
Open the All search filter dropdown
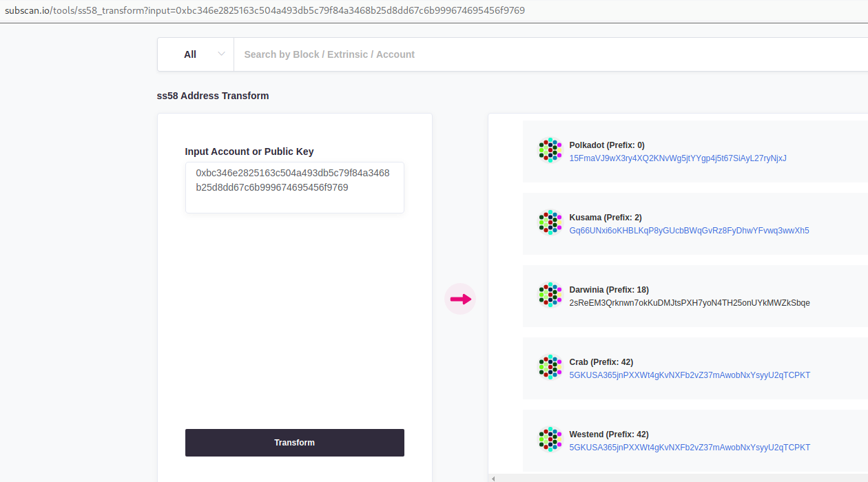pyautogui.click(x=196, y=54)
